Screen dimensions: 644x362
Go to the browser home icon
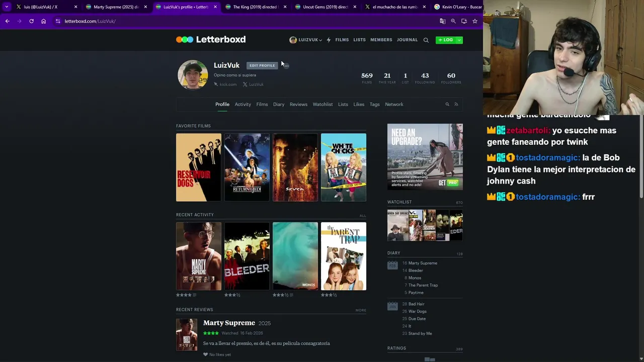click(43, 21)
